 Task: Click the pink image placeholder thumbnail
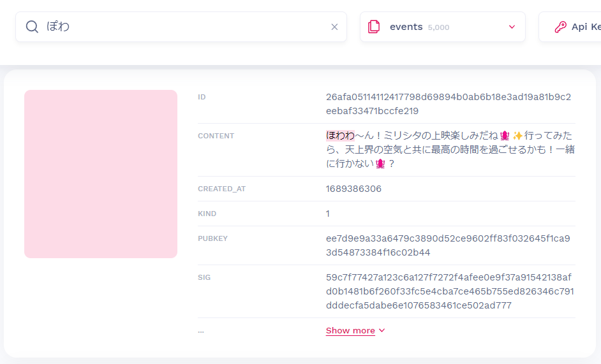click(x=101, y=174)
